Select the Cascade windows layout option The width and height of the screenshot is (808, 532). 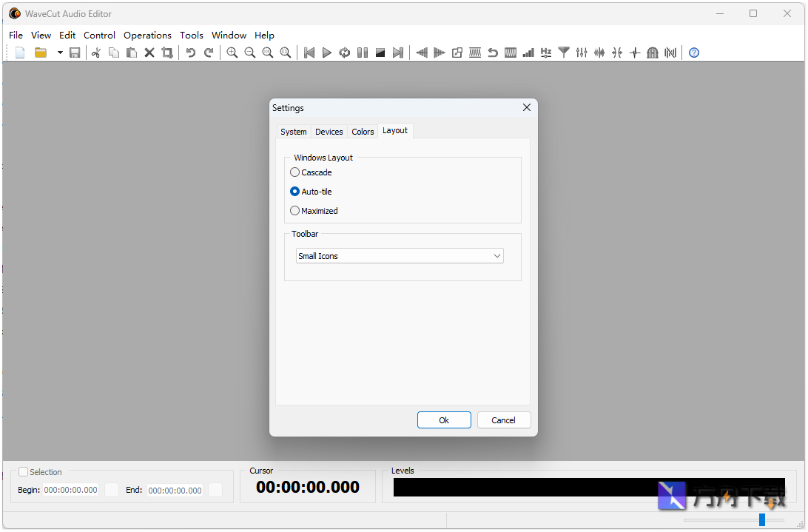tap(294, 172)
